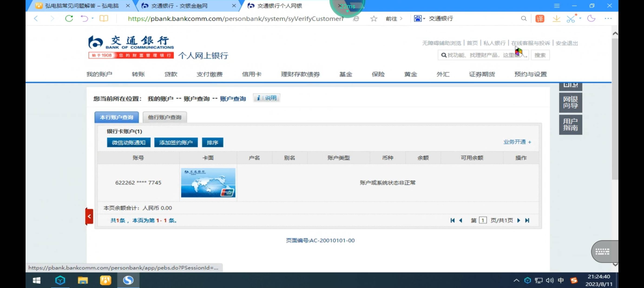This screenshot has width=644, height=288.
Task: Open 在线客服与投诉 link
Action: pyautogui.click(x=530, y=43)
